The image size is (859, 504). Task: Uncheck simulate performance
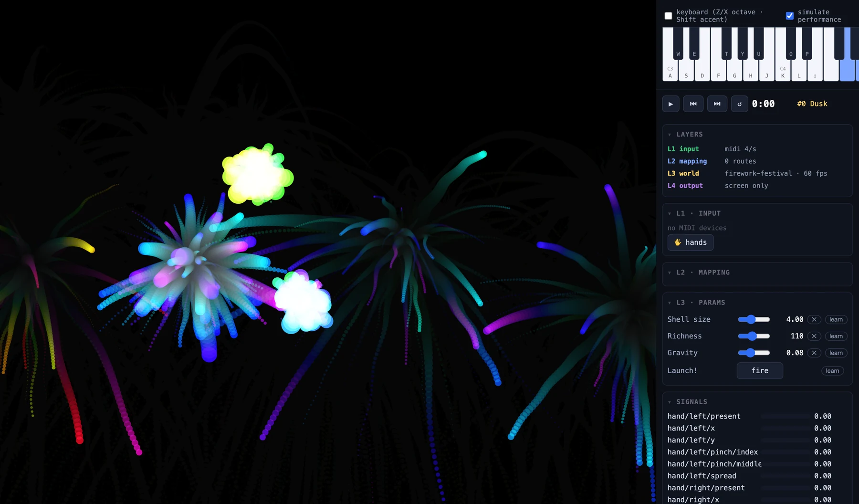pos(790,16)
